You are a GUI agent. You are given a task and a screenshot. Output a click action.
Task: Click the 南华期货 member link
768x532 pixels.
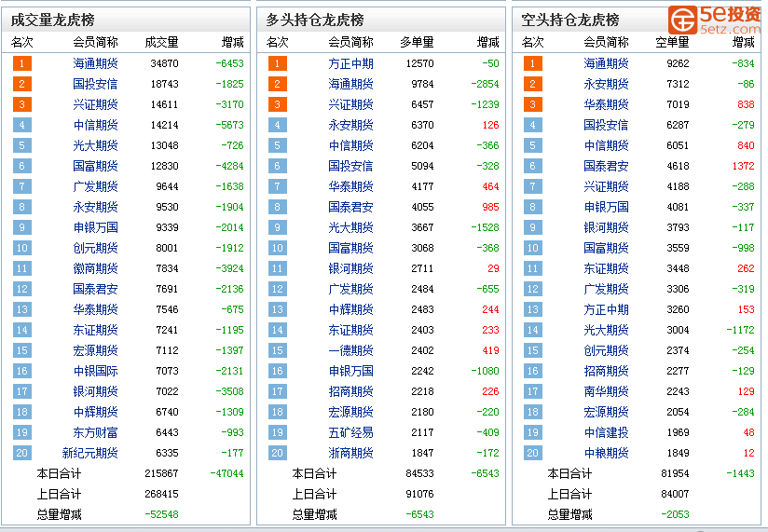606,391
